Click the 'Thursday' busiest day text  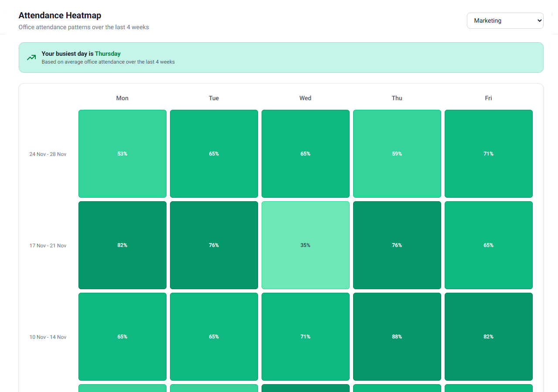point(108,54)
